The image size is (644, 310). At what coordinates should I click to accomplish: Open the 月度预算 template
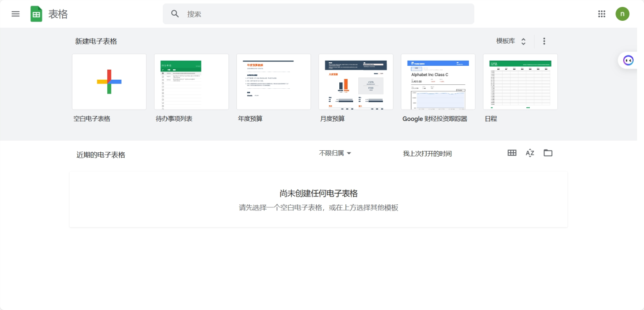(x=355, y=81)
